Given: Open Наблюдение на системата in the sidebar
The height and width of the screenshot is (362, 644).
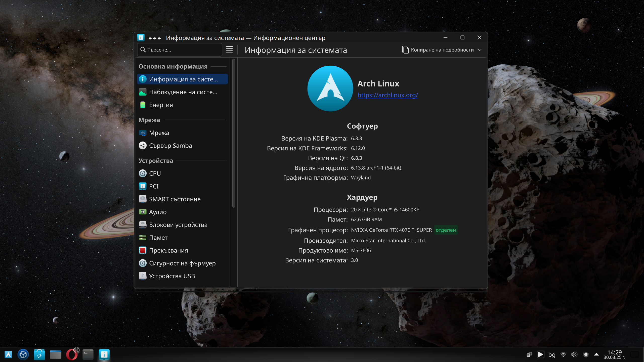Looking at the screenshot, I should (x=183, y=92).
